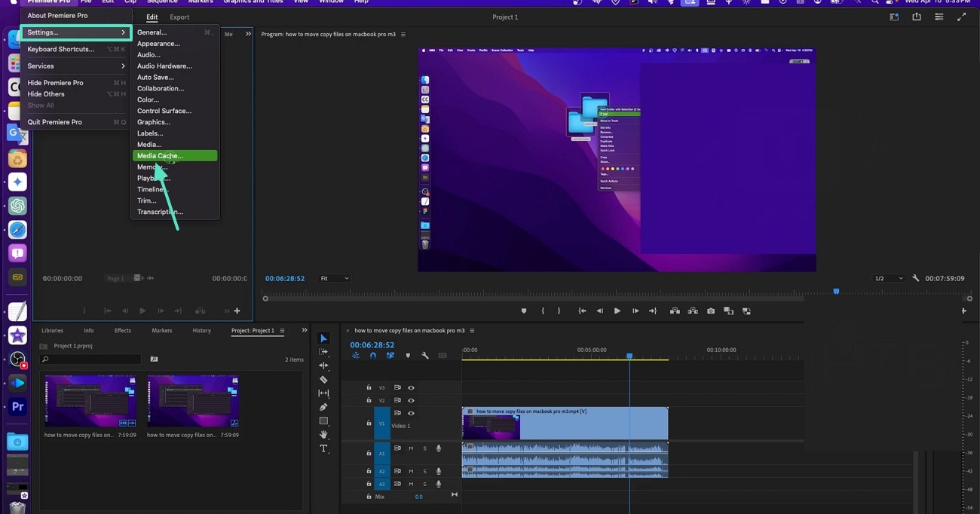Open timeline display settings wrench

click(425, 356)
